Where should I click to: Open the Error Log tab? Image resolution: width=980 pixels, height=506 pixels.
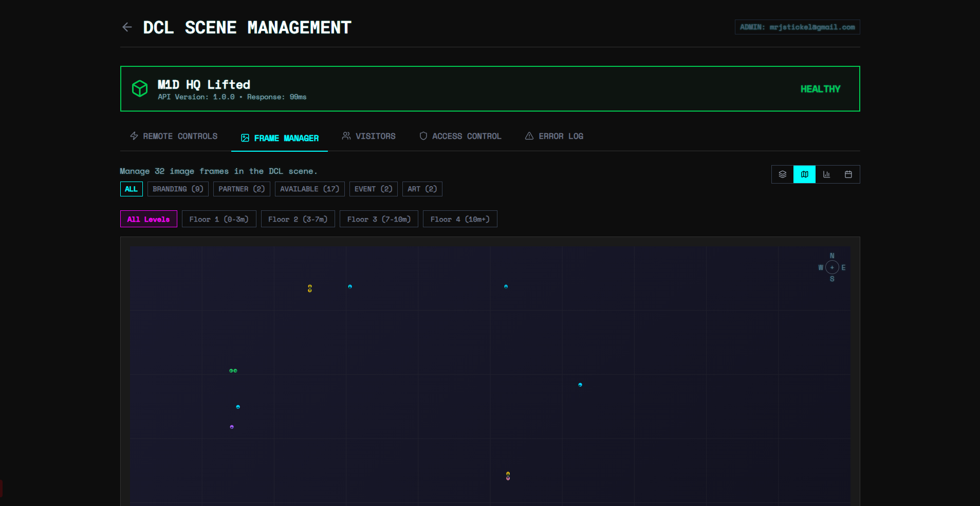tap(554, 136)
